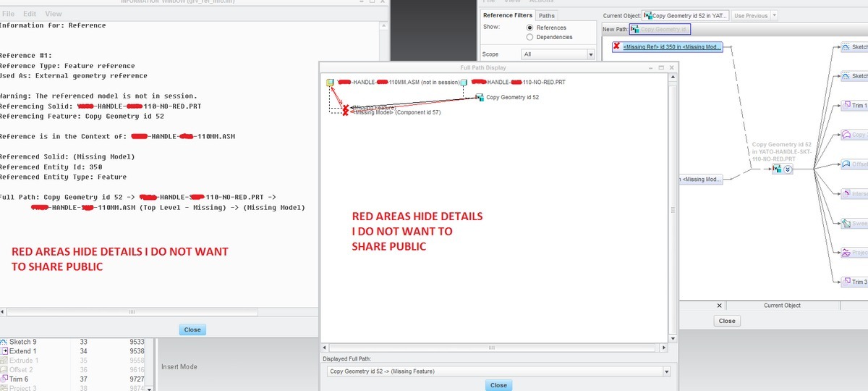This screenshot has height=391, width=868.
Task: Open the Scope dropdown set to All
Action: coord(558,54)
